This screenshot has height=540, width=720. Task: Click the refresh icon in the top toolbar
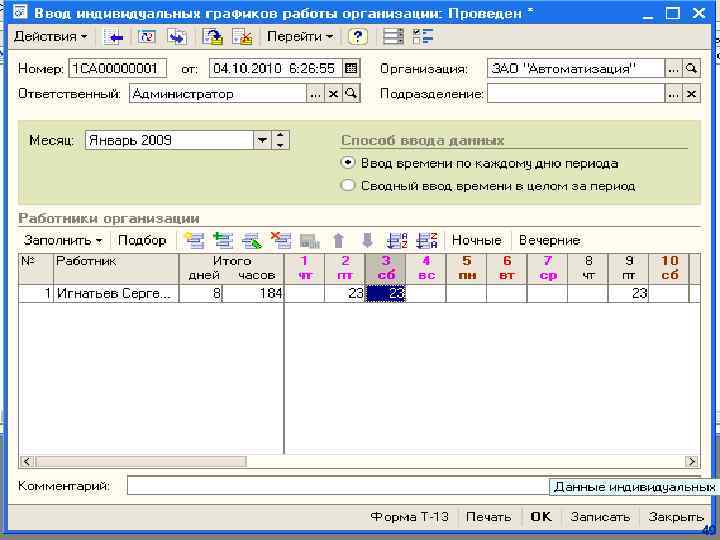(146, 37)
